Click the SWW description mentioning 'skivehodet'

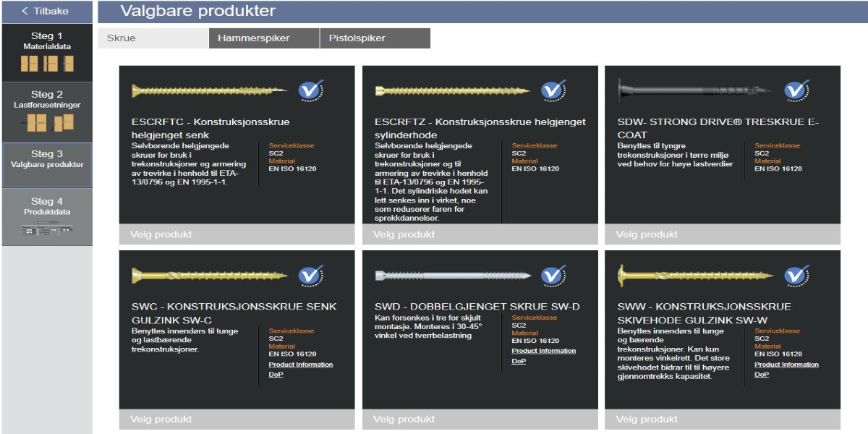[674, 354]
